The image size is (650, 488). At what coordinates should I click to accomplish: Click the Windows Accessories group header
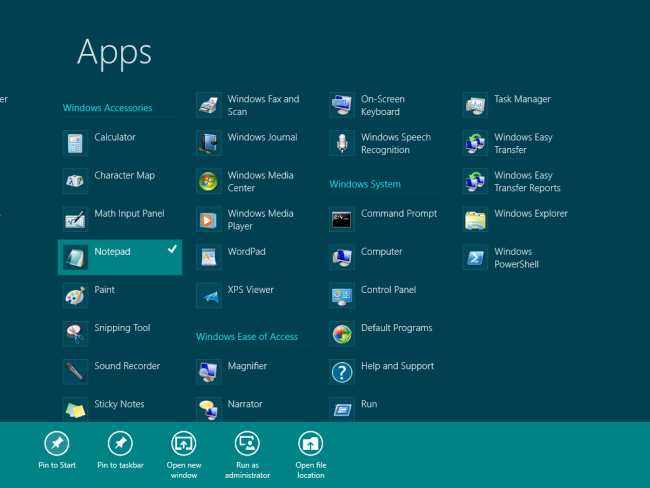coord(107,108)
